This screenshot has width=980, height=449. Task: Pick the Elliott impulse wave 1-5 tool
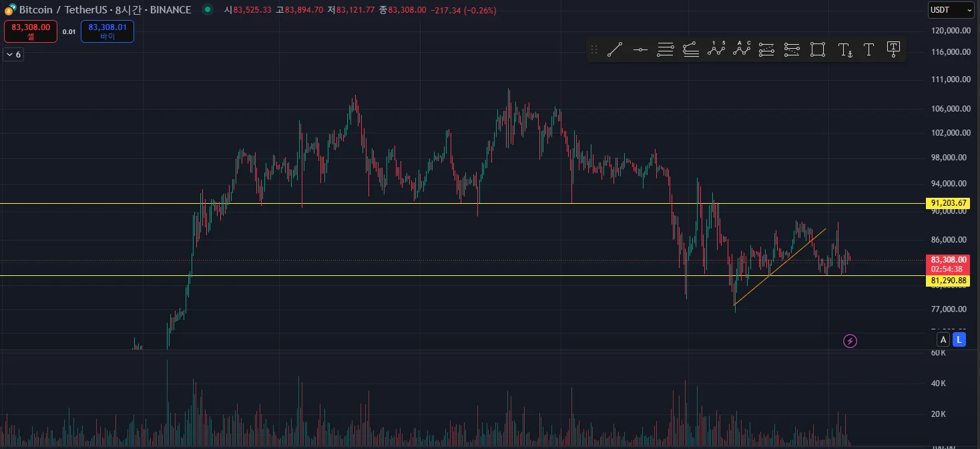[716, 49]
